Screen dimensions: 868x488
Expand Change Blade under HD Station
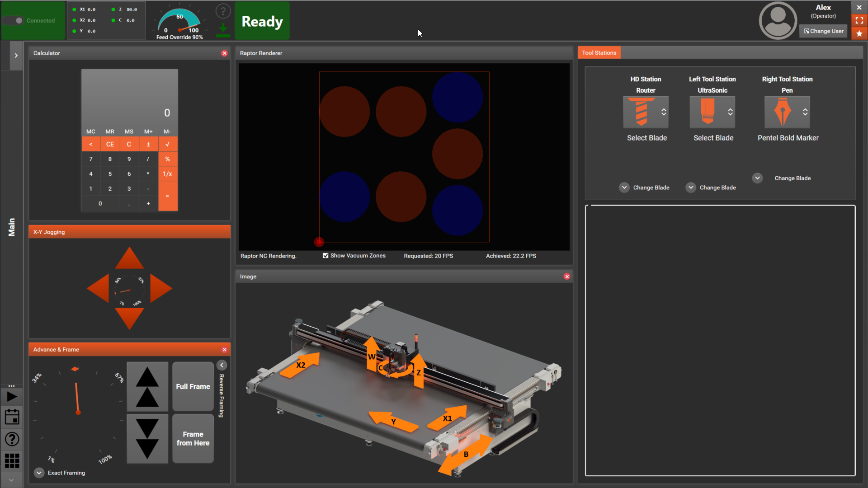point(624,188)
